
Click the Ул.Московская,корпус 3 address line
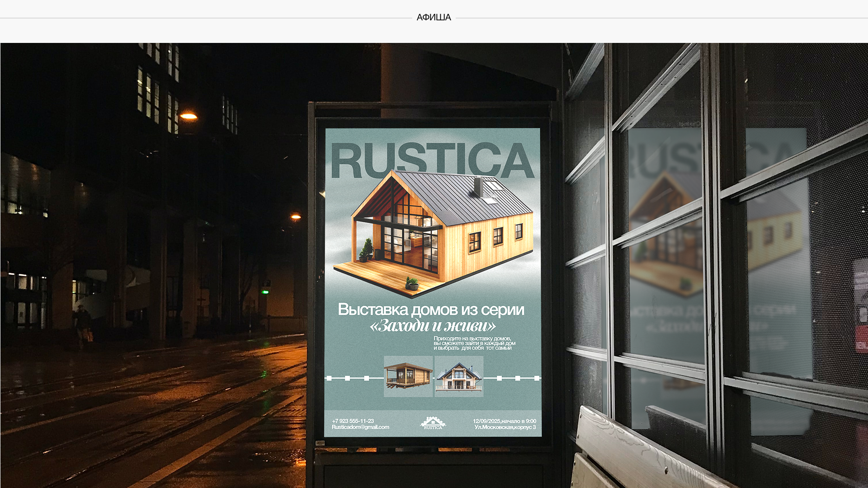(x=505, y=427)
